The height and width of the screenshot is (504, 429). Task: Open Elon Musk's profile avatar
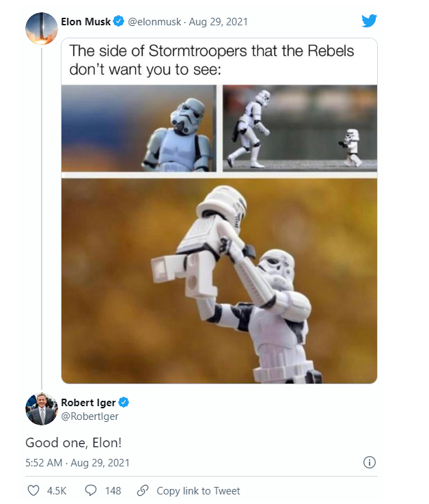coord(41,27)
